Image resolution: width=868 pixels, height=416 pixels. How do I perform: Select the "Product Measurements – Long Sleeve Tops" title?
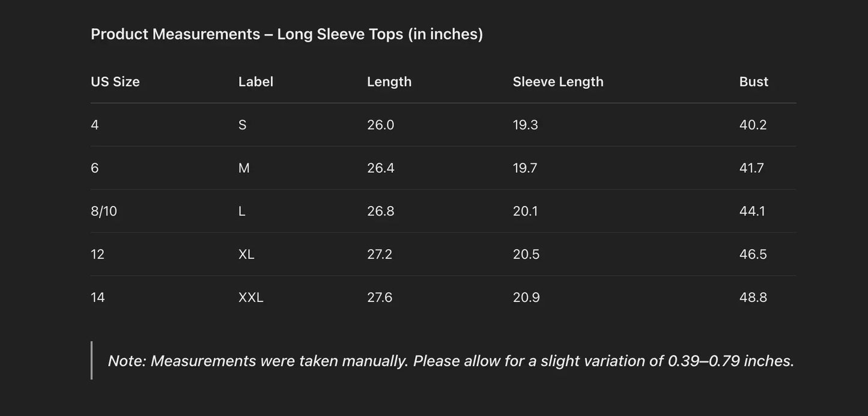[287, 34]
